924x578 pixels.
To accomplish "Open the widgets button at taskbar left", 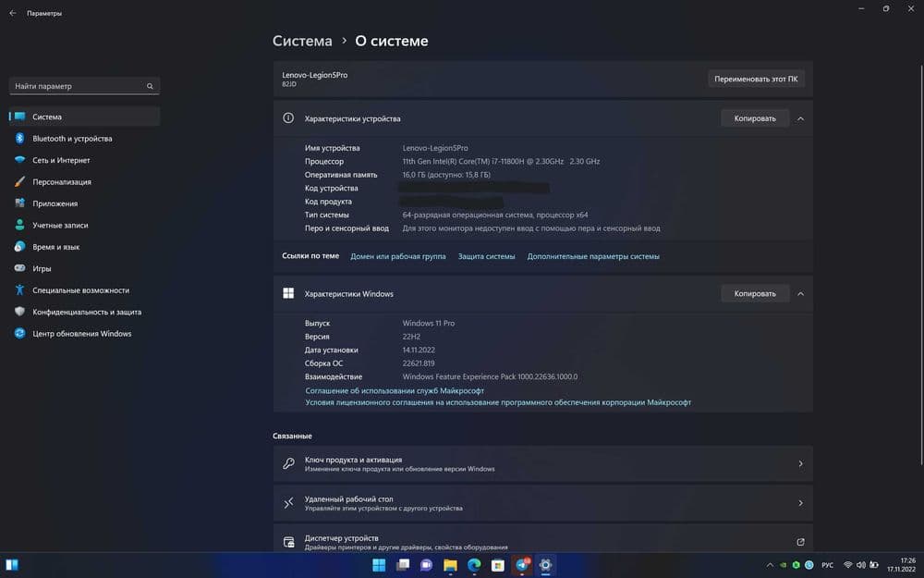I will click(12, 565).
